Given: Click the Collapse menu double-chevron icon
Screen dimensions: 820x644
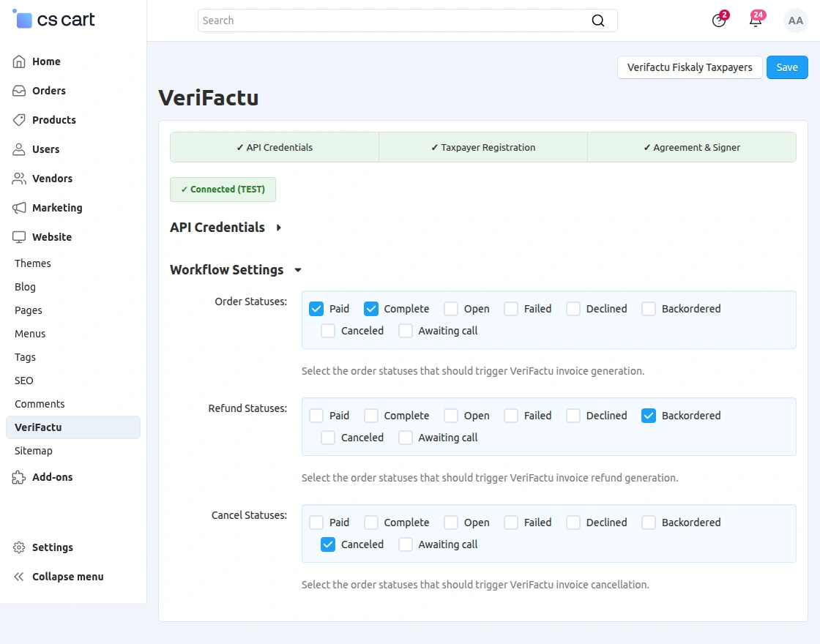Looking at the screenshot, I should click(19, 577).
